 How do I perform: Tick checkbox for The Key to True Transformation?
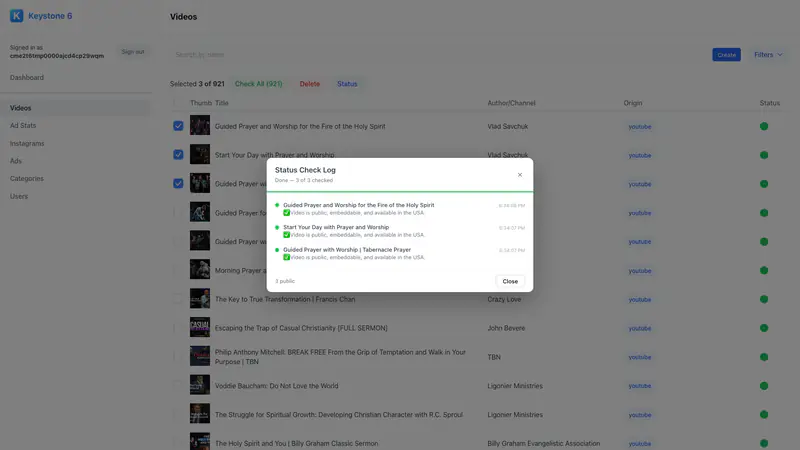point(178,299)
